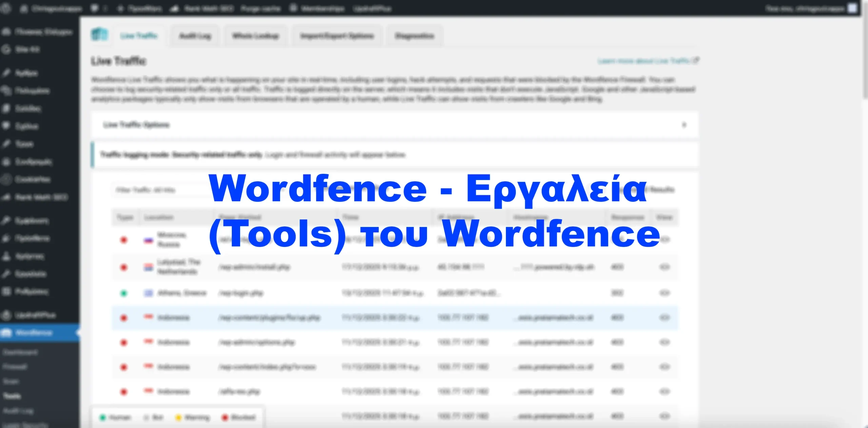View details eye icon in highlighted Indonesia row
This screenshot has height=428, width=868.
[665, 318]
